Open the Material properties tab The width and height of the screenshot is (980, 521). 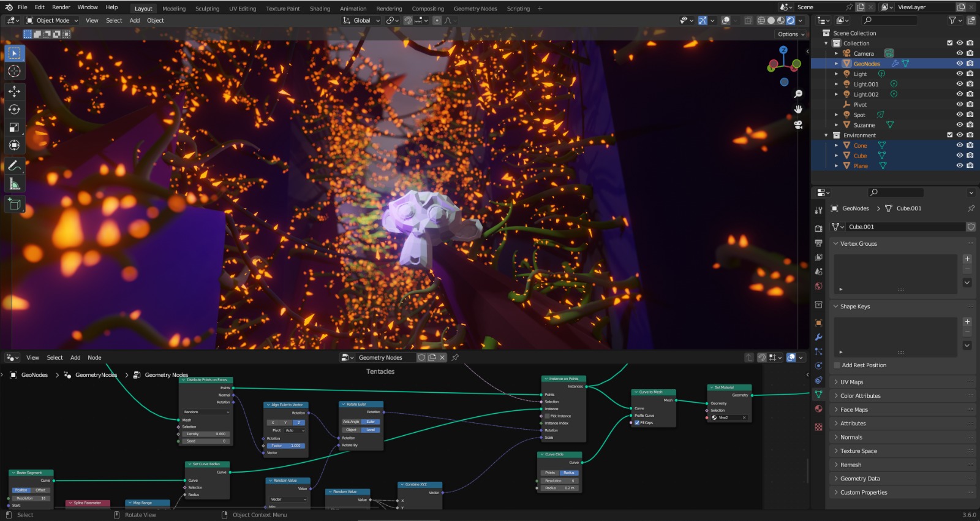coord(818,409)
